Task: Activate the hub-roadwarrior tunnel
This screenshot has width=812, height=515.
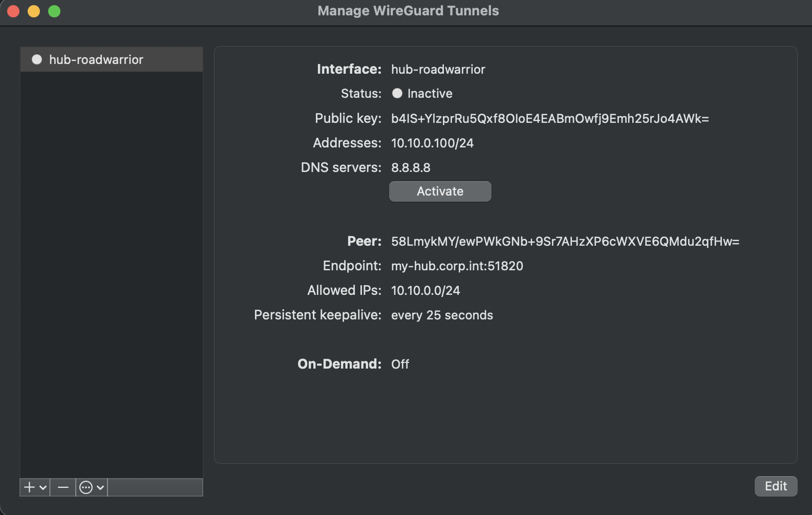Action: 440,191
